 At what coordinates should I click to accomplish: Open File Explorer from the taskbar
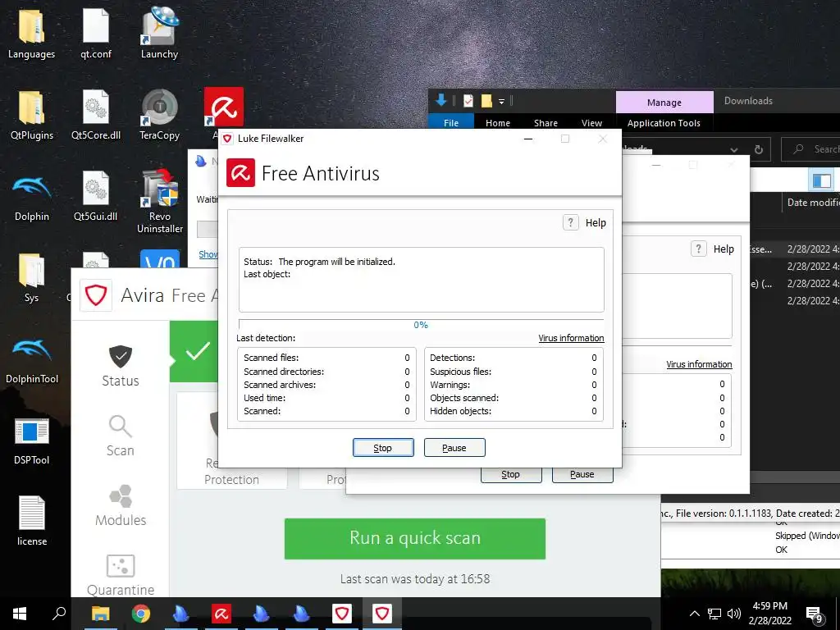[x=100, y=614]
